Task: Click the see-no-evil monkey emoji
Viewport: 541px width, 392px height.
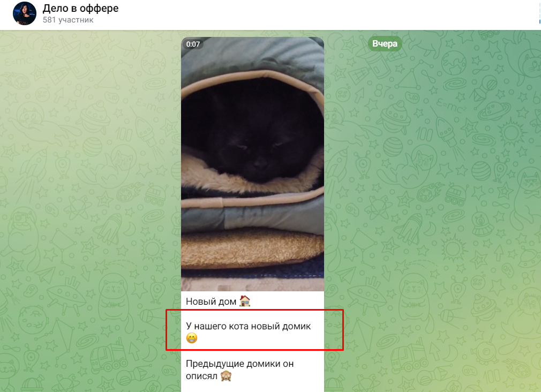Action: click(226, 376)
